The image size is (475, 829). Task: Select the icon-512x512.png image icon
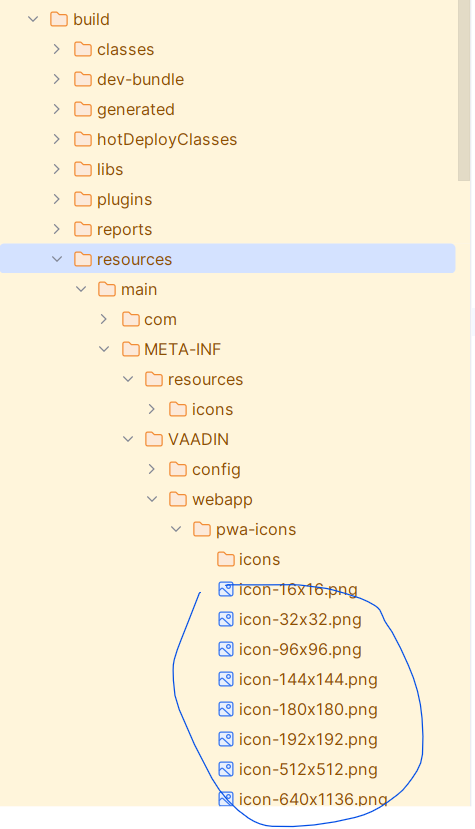click(x=226, y=770)
